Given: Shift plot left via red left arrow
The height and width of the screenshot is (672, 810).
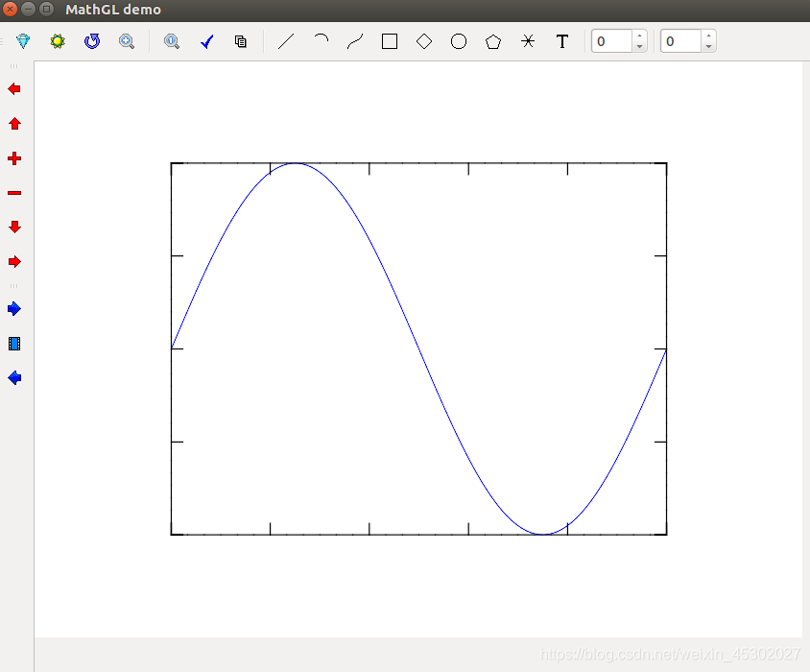Looking at the screenshot, I should click(x=13, y=88).
